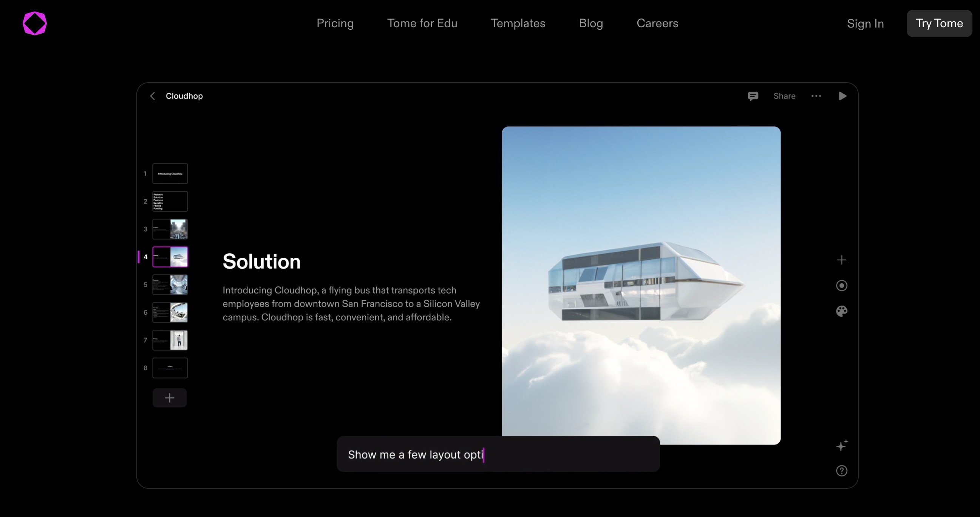This screenshot has height=517, width=980.
Task: Click the three-dot more options menu
Action: pos(816,96)
